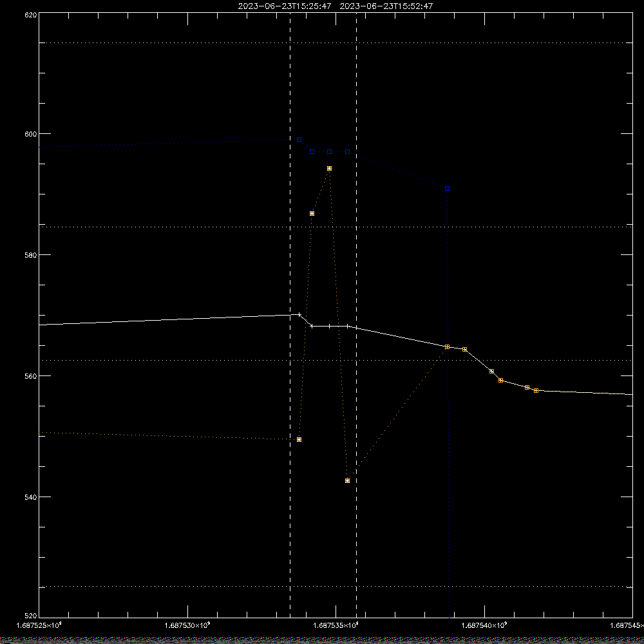
Task: Select the orange peak data point near 594
Action: pyautogui.click(x=329, y=168)
